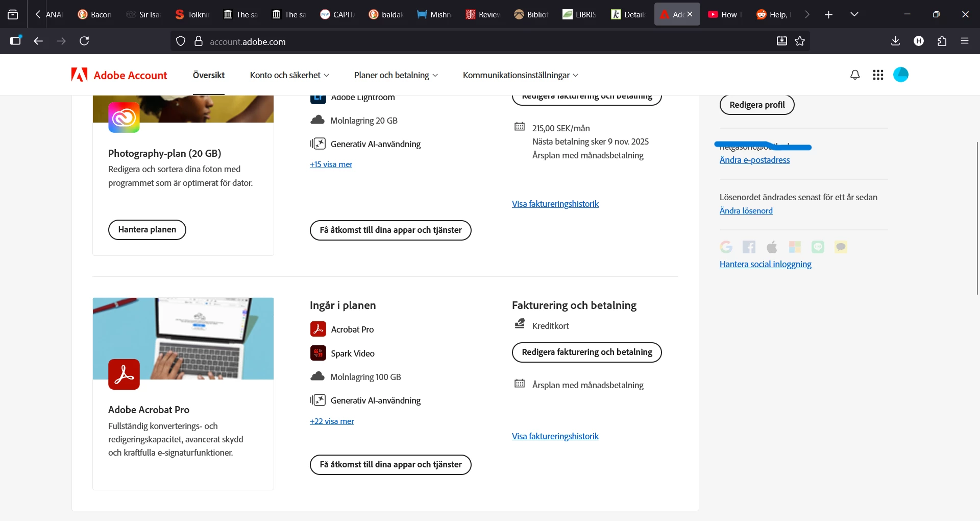Open the browser downloads icon
The height and width of the screenshot is (521, 980).
pos(895,41)
